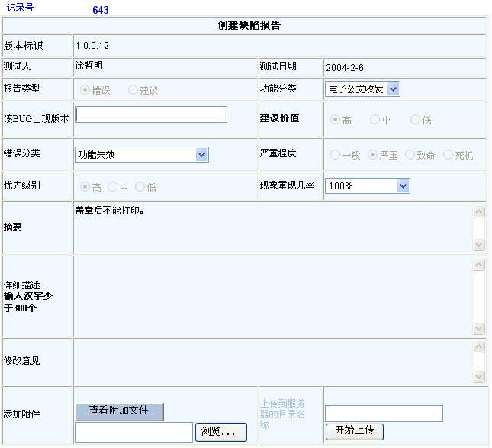Viewport: 492px width, 448px height.
Task: Click the 该BUG出现版本 input field
Action: pyautogui.click(x=151, y=114)
